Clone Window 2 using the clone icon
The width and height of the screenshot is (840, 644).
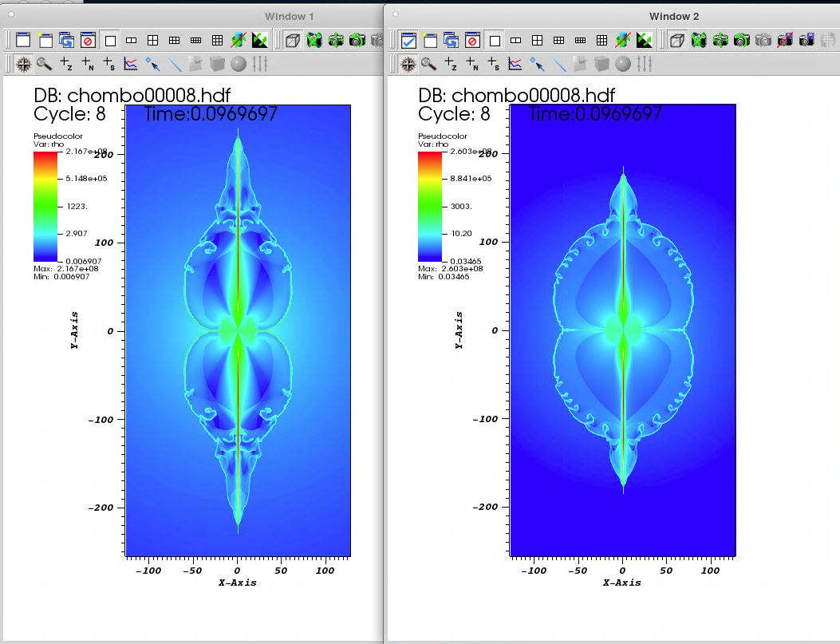tap(452, 40)
